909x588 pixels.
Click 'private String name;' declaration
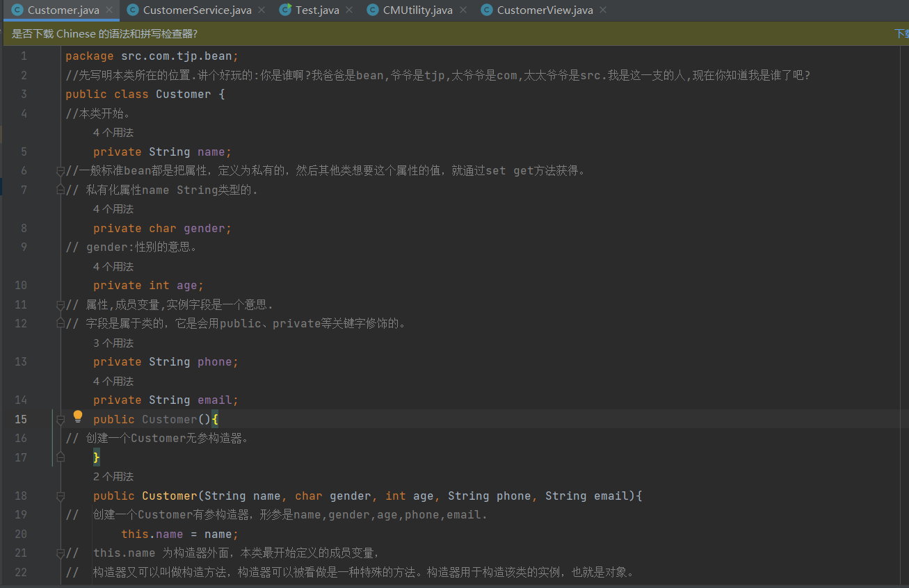163,152
